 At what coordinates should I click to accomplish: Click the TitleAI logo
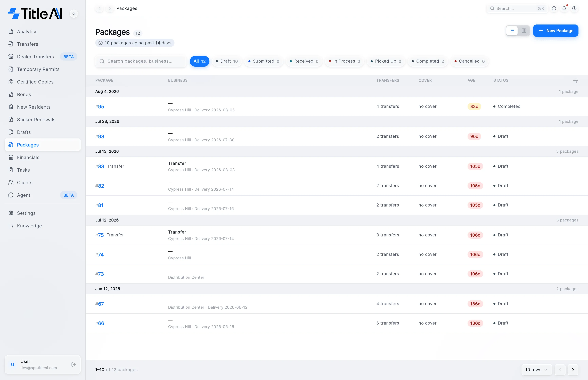[x=35, y=14]
